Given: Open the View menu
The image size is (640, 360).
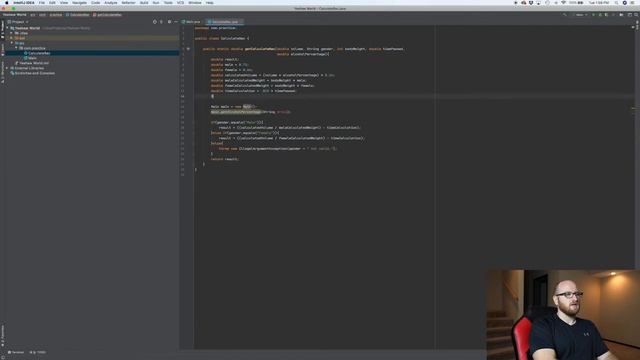Looking at the screenshot, I should (64, 3).
